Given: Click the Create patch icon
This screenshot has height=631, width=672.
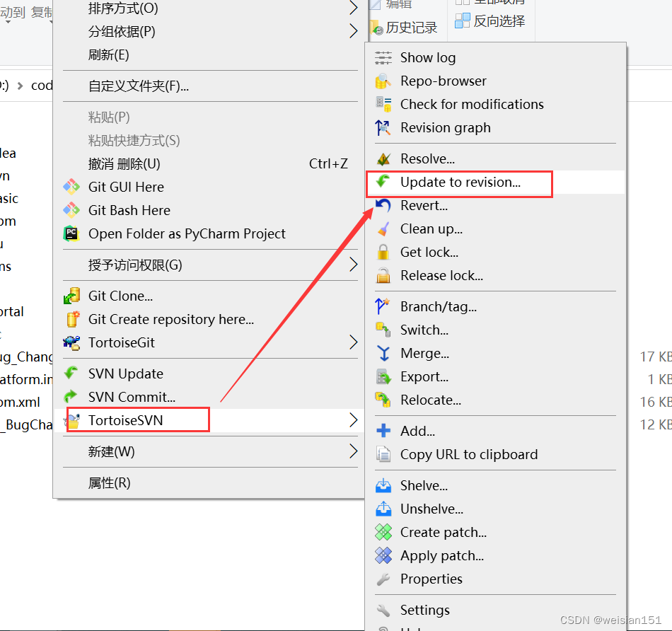Looking at the screenshot, I should [383, 533].
